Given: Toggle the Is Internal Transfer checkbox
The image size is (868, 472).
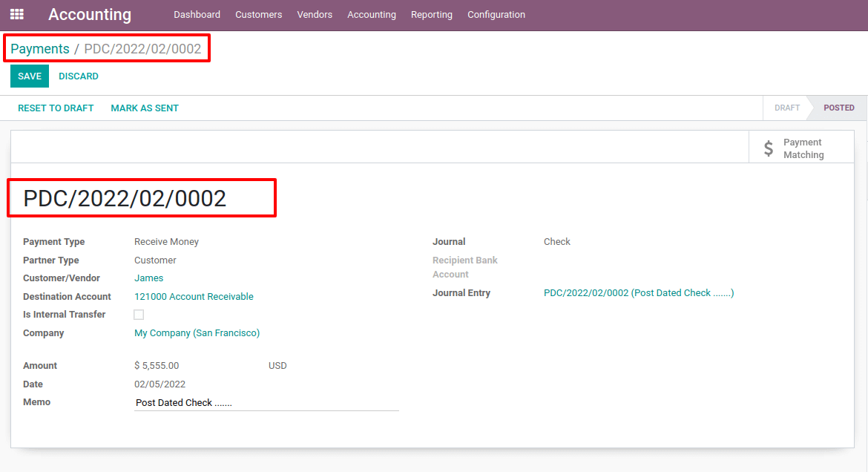Looking at the screenshot, I should [139, 315].
